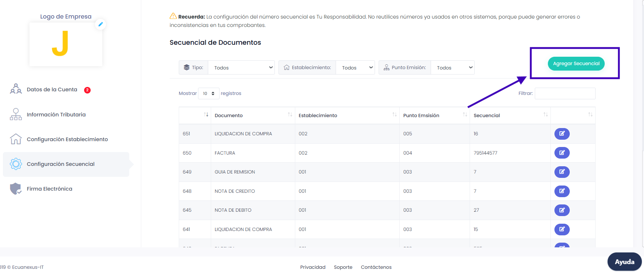Click the Agregar Secuencial button

click(x=576, y=64)
